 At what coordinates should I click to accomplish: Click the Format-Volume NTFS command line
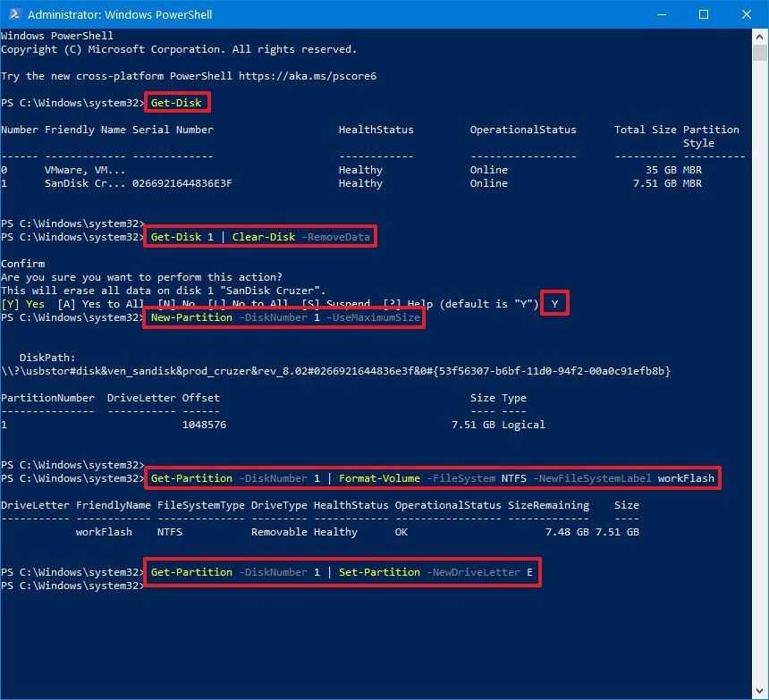click(433, 478)
